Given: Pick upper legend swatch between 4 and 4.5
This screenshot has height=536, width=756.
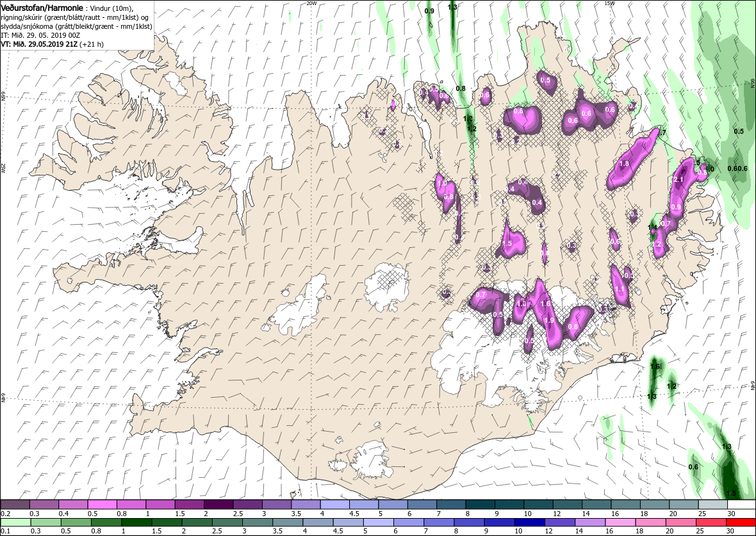Looking at the screenshot, I should pos(335,505).
